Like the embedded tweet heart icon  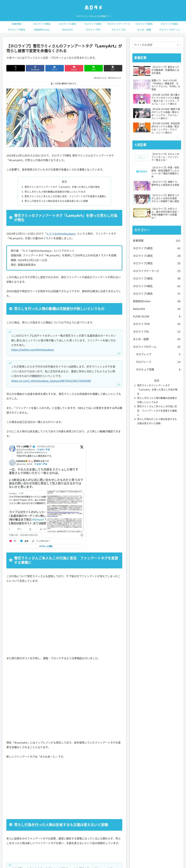tap(10, 541)
